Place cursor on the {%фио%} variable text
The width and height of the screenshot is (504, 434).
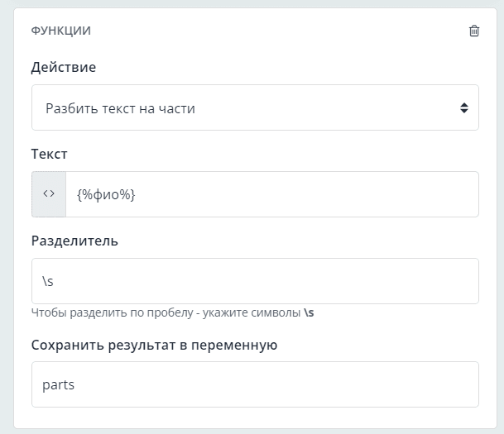coord(106,194)
